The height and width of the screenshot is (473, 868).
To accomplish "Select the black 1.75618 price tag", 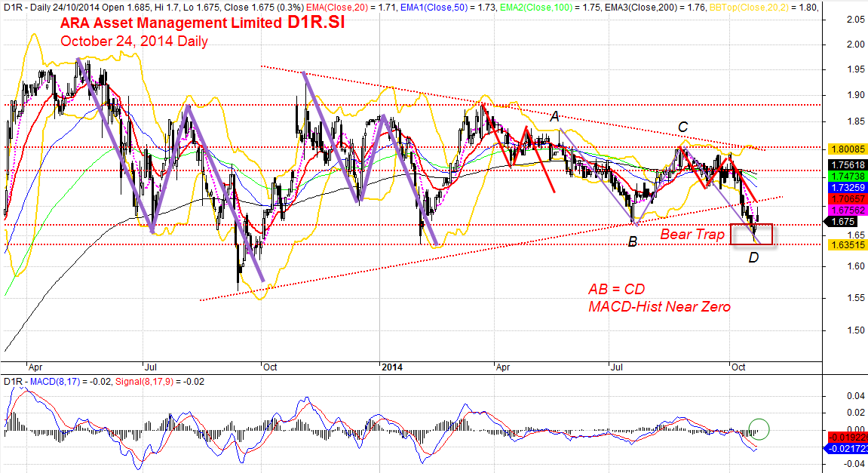I will pyautogui.click(x=847, y=165).
